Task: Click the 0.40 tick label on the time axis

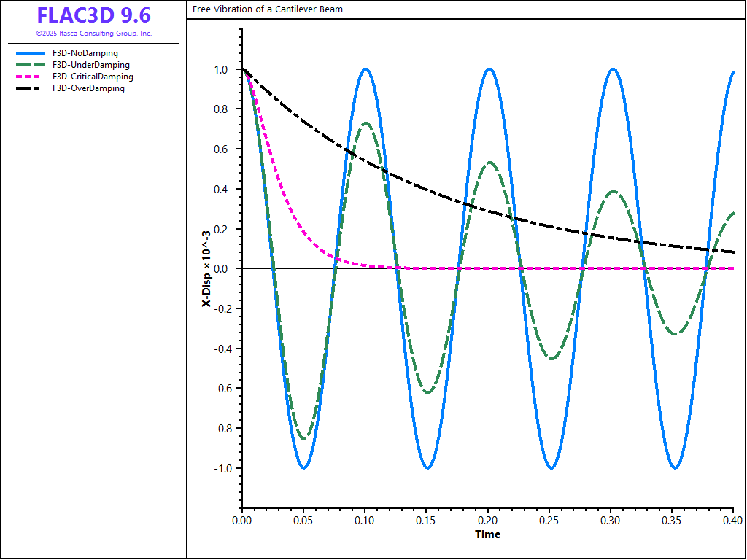Action: point(732,521)
